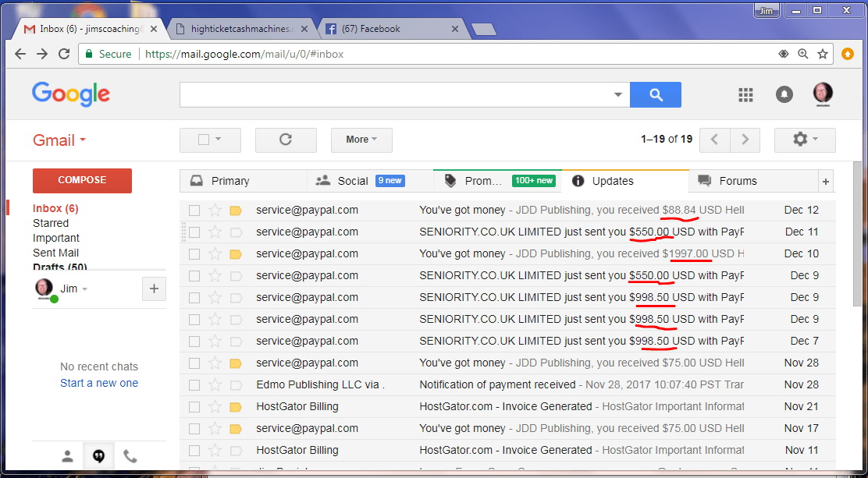Image resolution: width=868 pixels, height=478 pixels.
Task: Switch to the Primary tab
Action: tap(244, 181)
